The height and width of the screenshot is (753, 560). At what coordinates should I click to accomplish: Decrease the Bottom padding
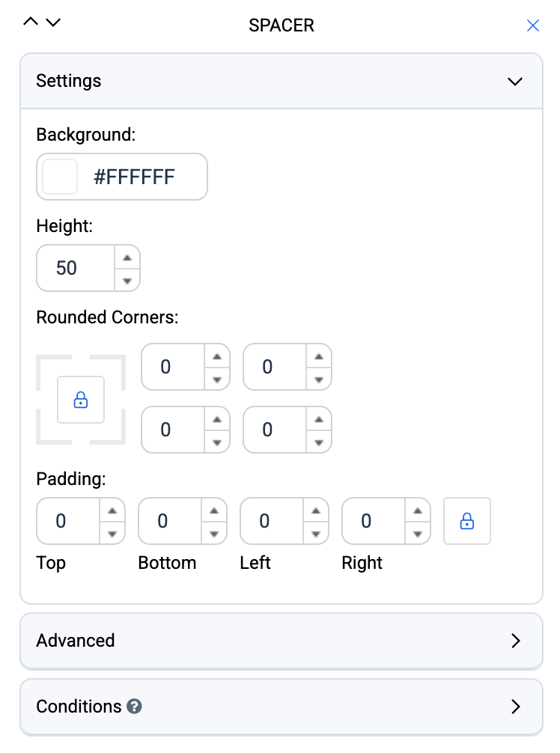click(214, 534)
